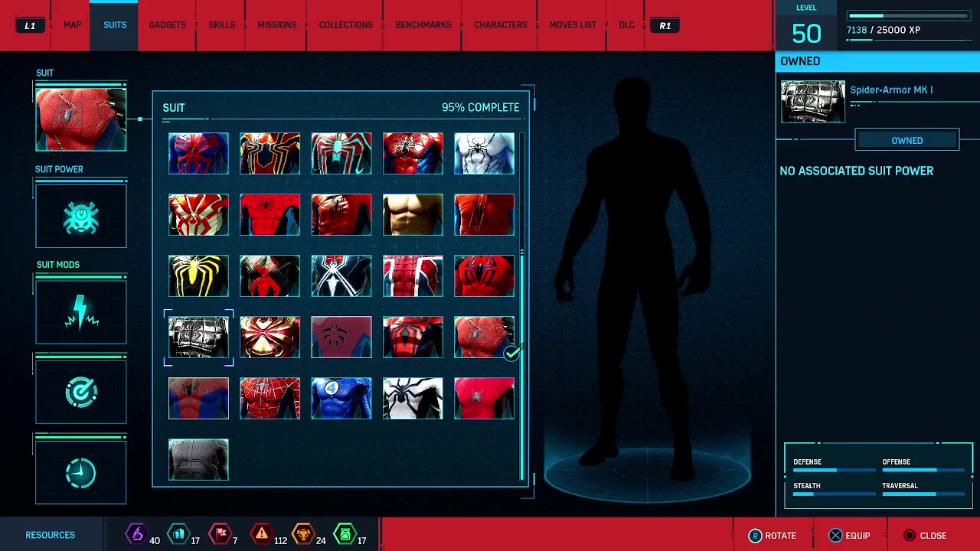The image size is (980, 551).
Task: Click the Spider-Armor MK I preview thumbnail
Action: 813,102
